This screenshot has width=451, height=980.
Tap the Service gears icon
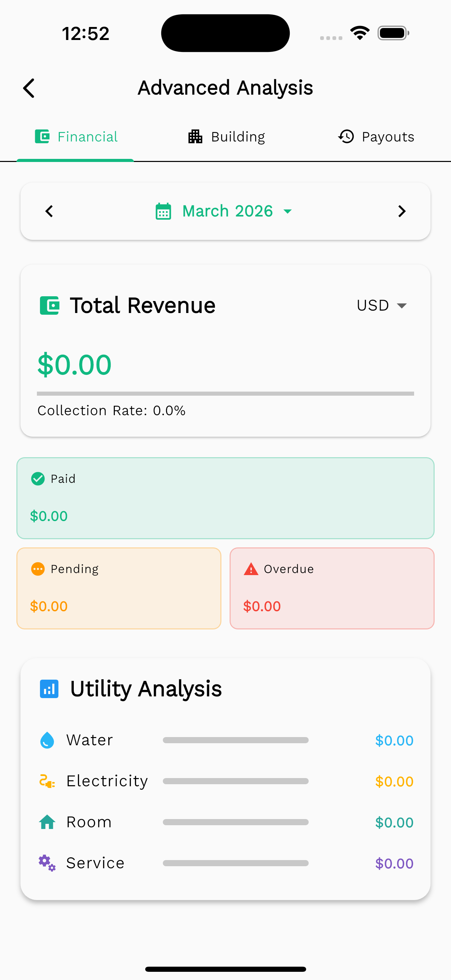[x=47, y=863]
